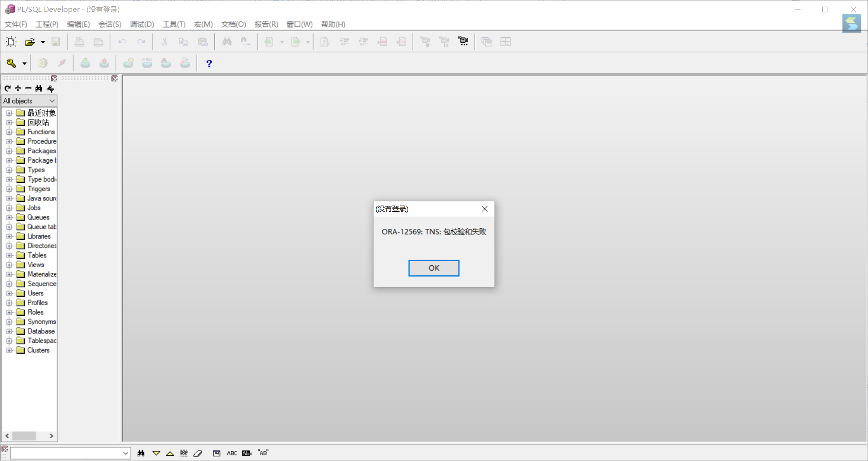Click the green down-arrow Commit icon
The image size is (868, 461).
click(x=86, y=63)
